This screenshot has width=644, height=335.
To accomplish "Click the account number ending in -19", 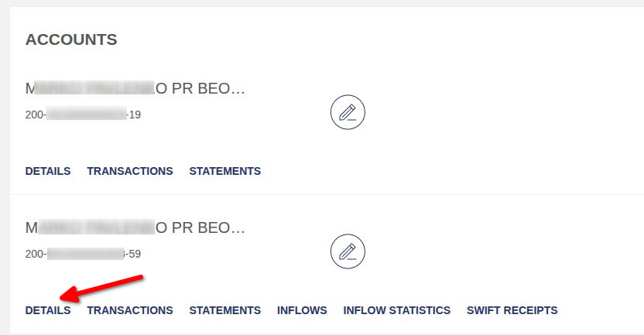I will point(83,115).
